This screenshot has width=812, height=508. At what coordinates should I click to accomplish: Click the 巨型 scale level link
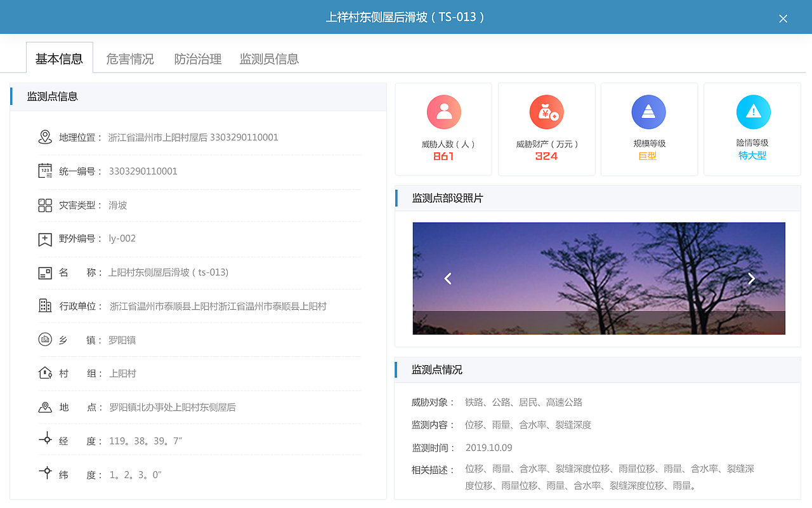648,154
